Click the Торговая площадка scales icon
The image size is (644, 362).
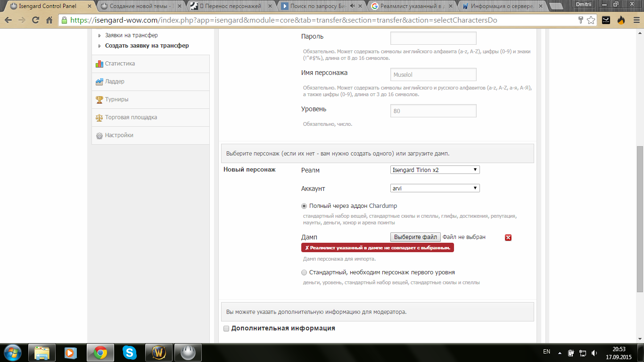tap(99, 117)
